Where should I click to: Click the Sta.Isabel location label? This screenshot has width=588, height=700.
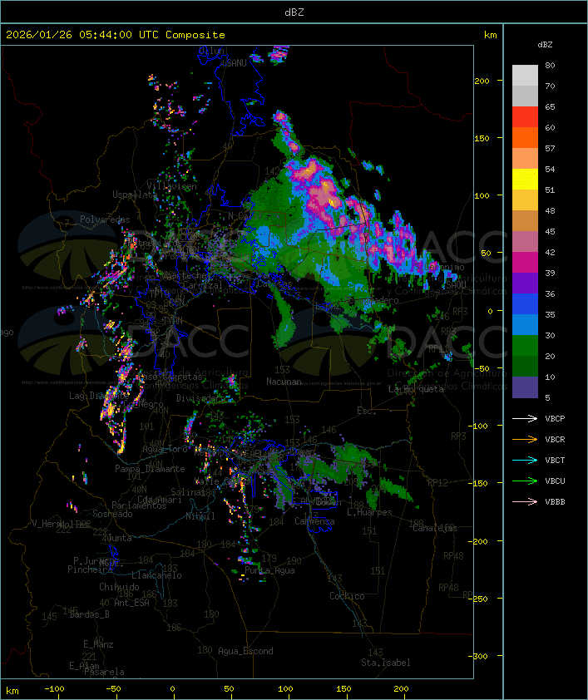click(x=385, y=663)
